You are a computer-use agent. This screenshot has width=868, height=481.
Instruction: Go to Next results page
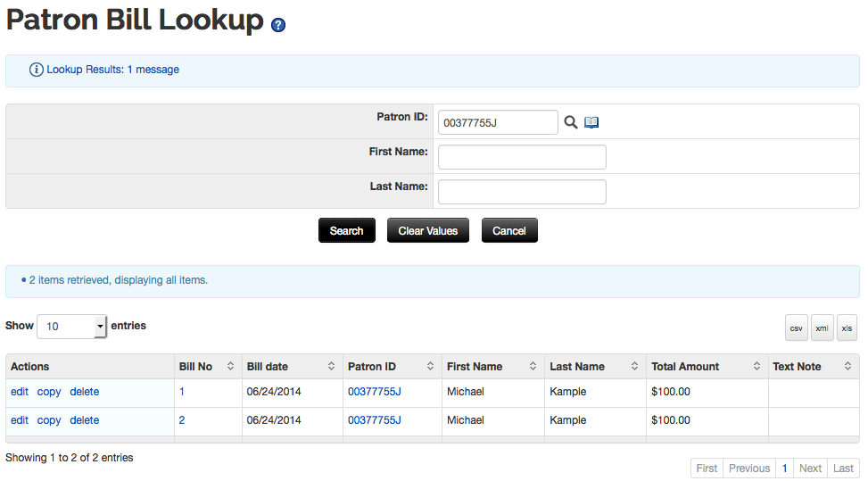[810, 469]
